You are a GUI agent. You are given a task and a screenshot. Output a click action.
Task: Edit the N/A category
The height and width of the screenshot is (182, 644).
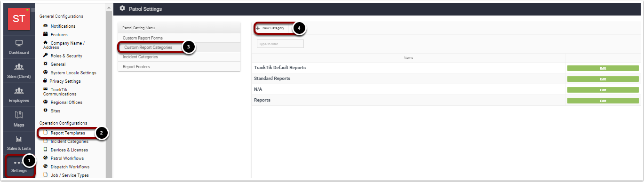[x=603, y=90]
